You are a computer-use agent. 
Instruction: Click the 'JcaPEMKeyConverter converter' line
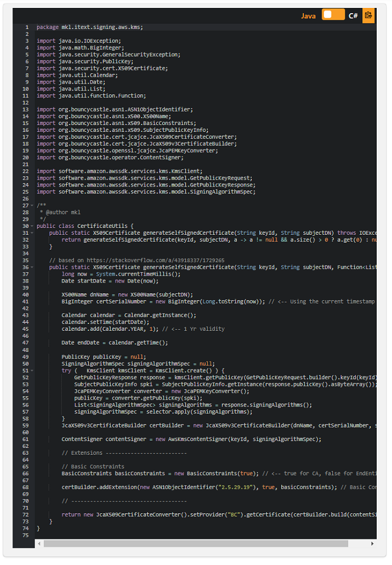pyautogui.click(x=162, y=391)
